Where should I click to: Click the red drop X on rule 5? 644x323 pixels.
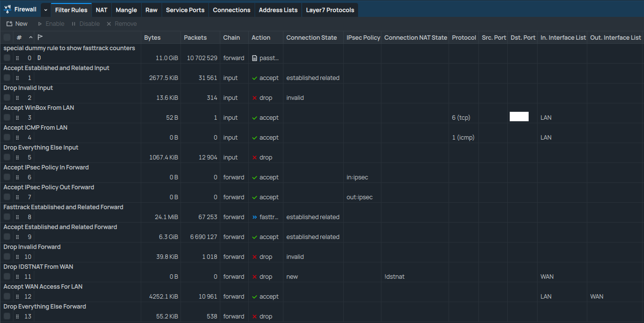[255, 158]
